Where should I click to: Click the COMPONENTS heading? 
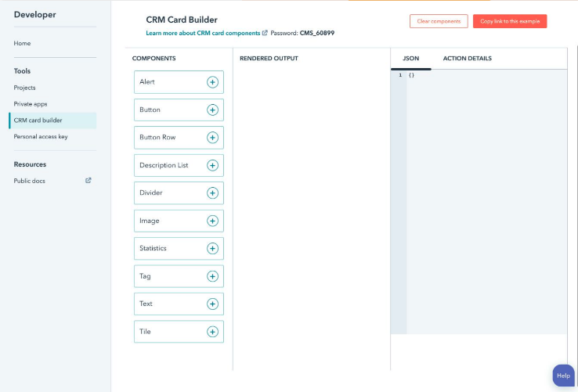click(154, 58)
